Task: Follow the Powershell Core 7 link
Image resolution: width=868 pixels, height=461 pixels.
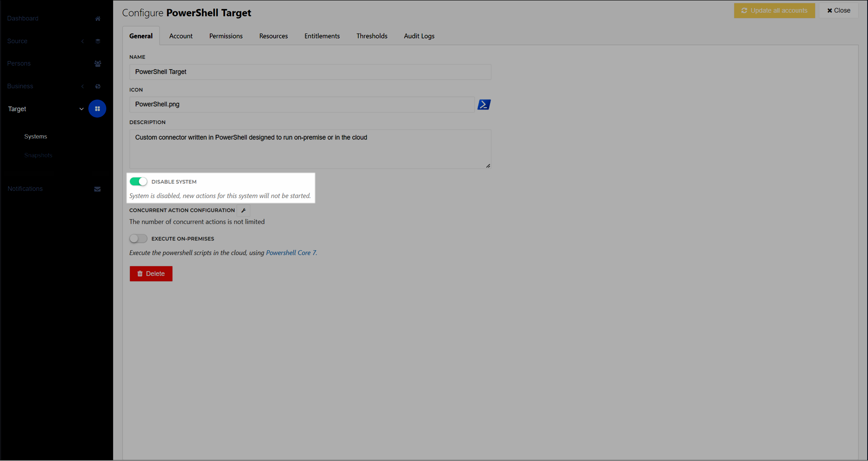Action: pos(291,253)
